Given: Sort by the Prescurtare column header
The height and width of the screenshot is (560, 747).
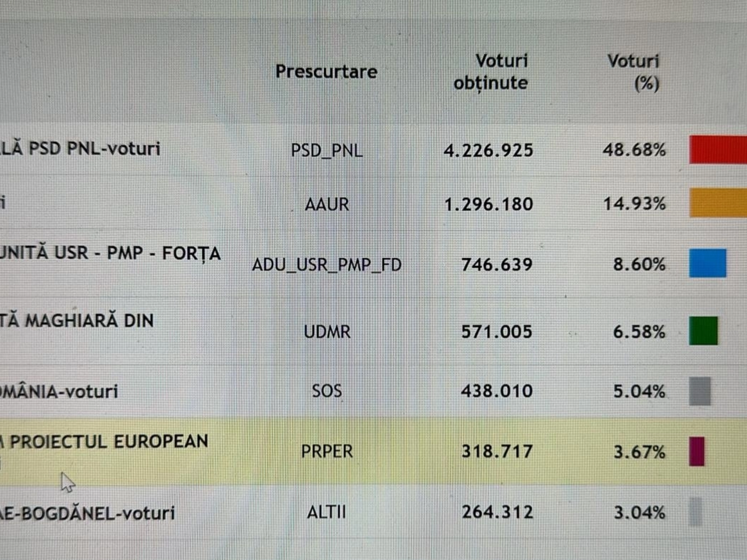Looking at the screenshot, I should tap(326, 71).
